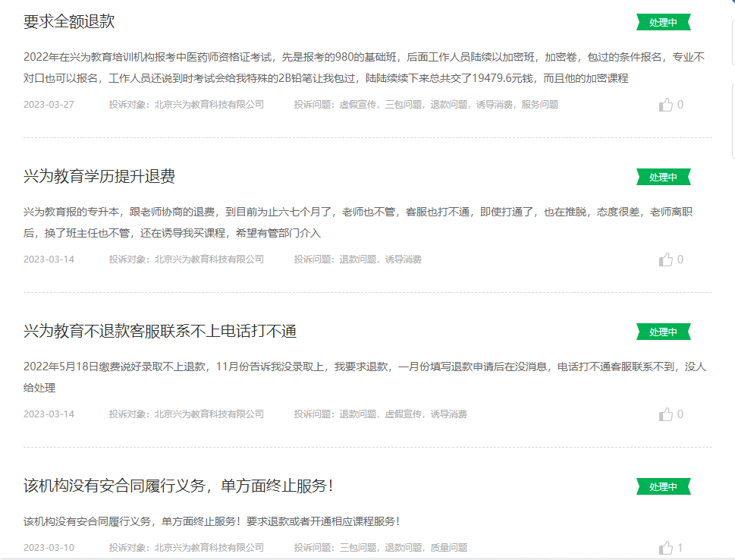
Task: Open complaint titled 要求全额退款
Action: click(69, 21)
